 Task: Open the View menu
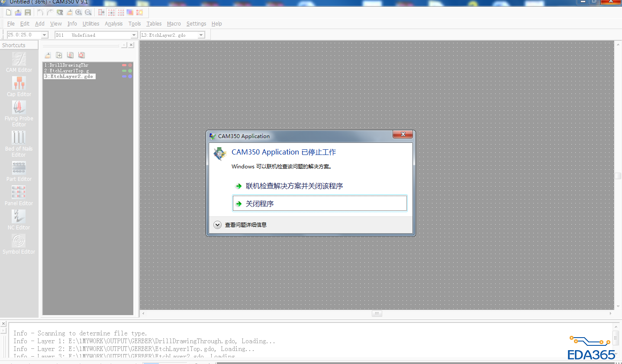click(x=56, y=24)
